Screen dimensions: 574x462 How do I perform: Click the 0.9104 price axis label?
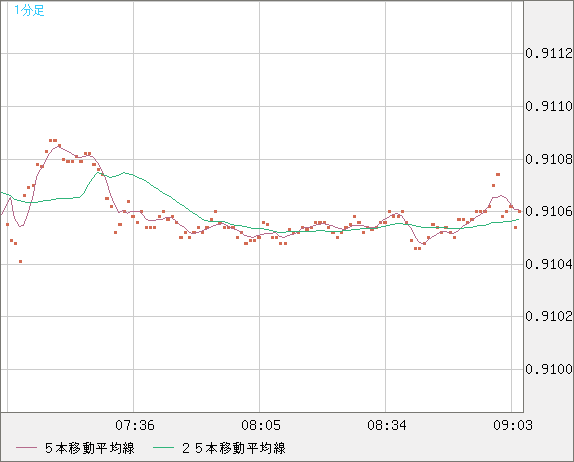(x=549, y=264)
